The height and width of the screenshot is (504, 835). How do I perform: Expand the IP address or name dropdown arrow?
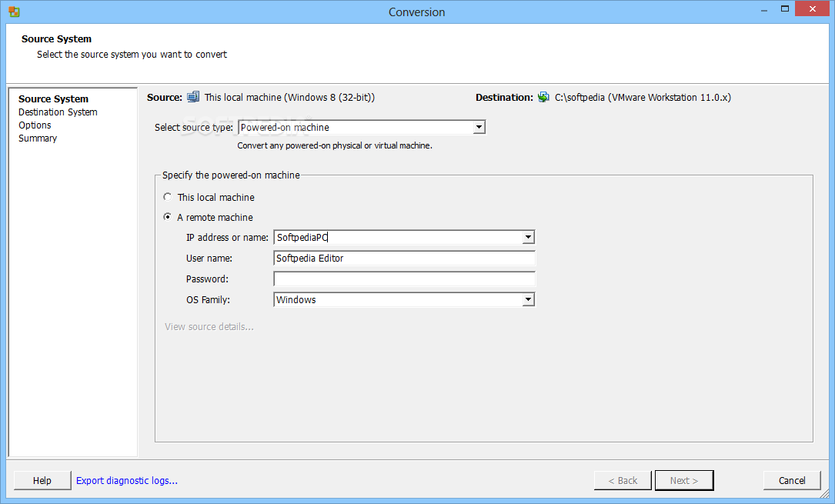click(x=528, y=237)
